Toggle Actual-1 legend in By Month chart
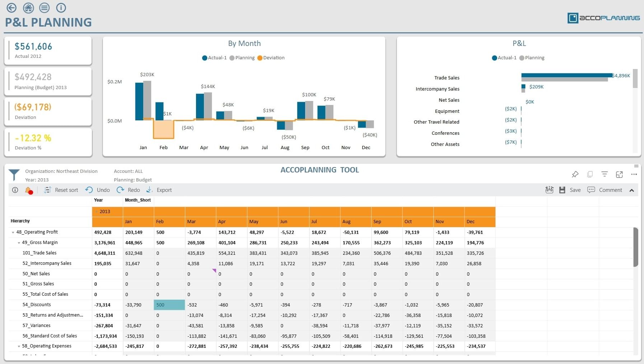The width and height of the screenshot is (644, 364). 214,58
